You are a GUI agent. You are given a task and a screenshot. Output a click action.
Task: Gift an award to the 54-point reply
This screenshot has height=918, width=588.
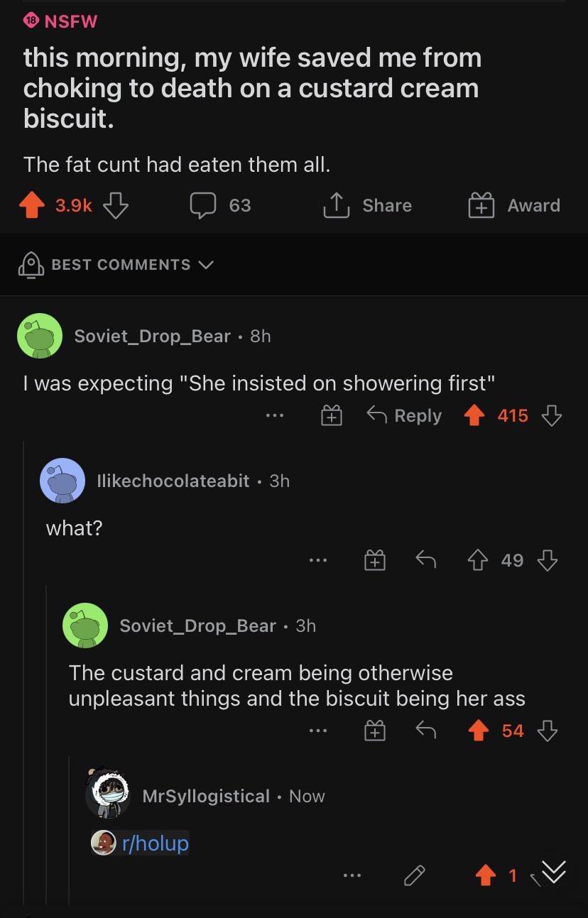374,731
